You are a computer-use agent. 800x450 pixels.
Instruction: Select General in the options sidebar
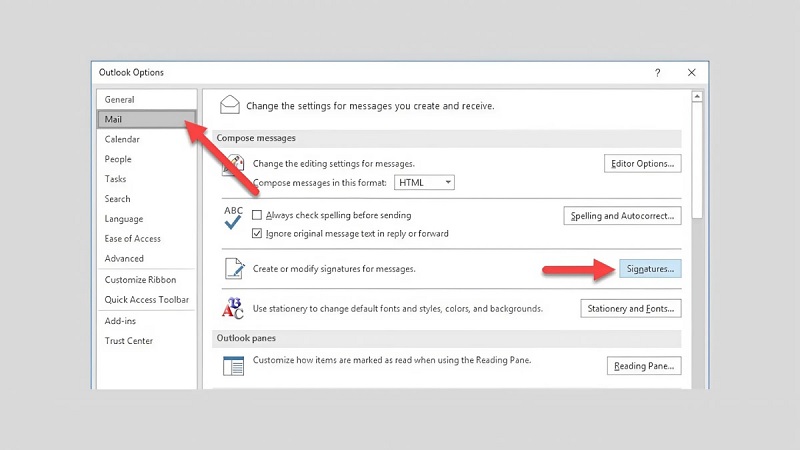coord(146,99)
